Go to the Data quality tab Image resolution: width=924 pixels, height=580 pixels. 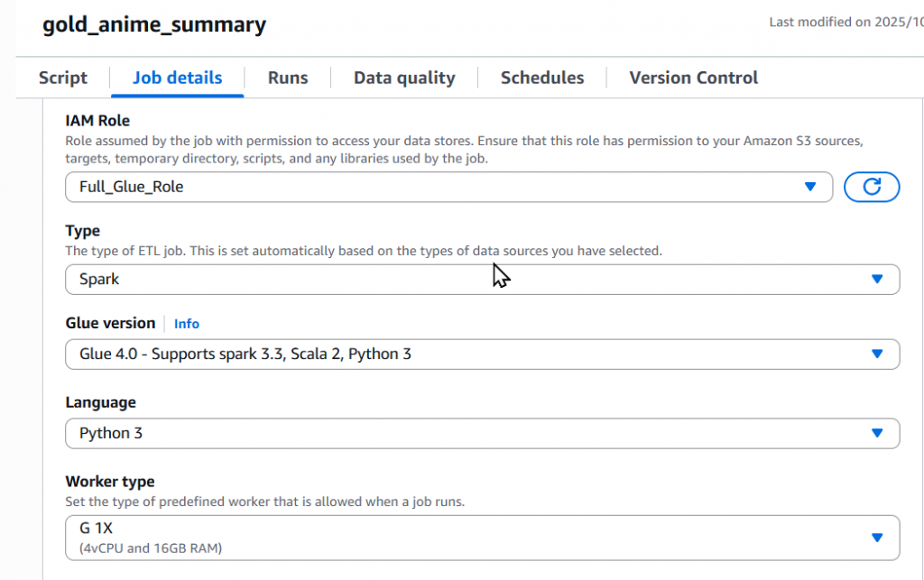404,78
